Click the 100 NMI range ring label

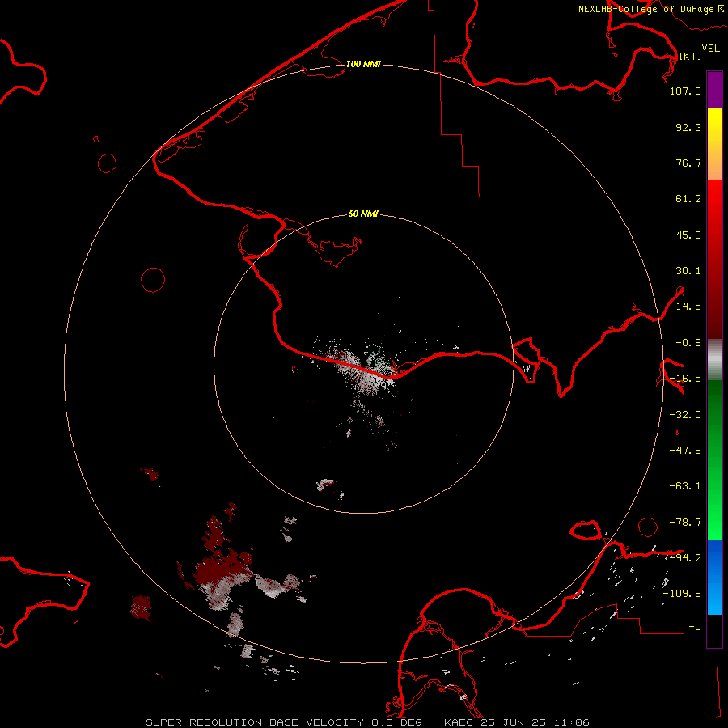point(363,64)
